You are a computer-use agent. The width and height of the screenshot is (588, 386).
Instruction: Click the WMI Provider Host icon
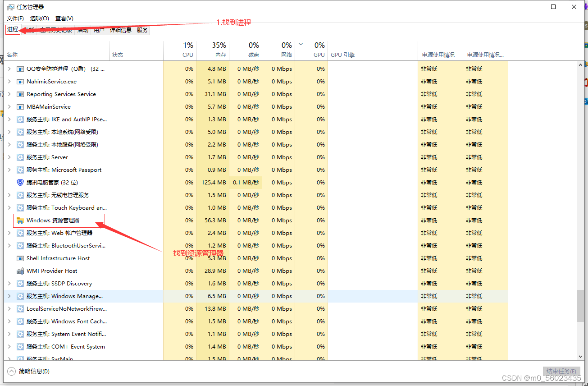(20, 271)
